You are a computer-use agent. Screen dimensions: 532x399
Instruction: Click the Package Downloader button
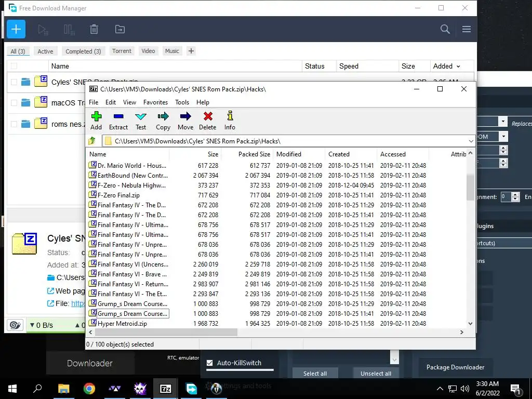coord(455,367)
